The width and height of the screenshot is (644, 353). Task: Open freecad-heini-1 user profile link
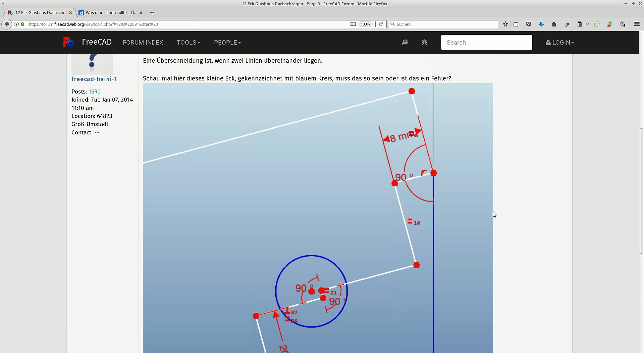tap(94, 79)
